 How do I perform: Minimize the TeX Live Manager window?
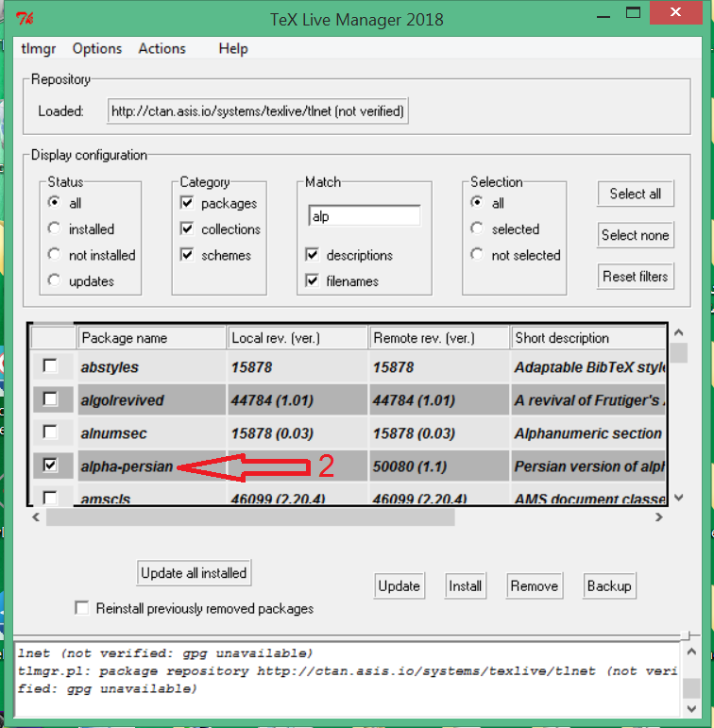click(603, 17)
